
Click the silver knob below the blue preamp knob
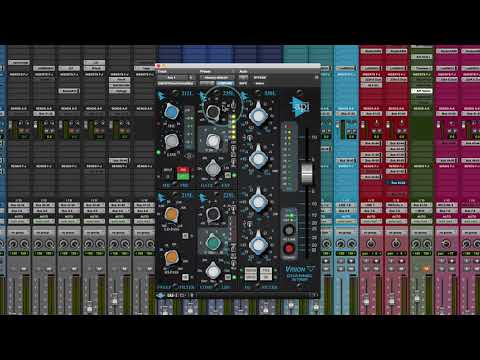click(172, 142)
